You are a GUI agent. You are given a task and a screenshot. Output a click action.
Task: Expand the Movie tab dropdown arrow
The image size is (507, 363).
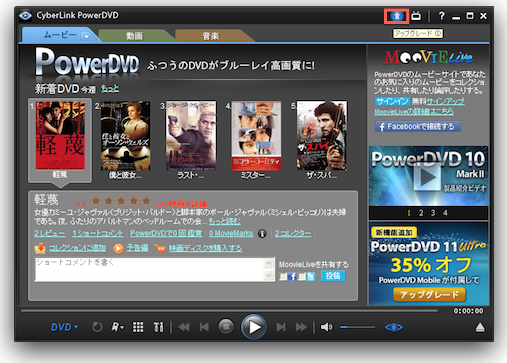coord(86,36)
